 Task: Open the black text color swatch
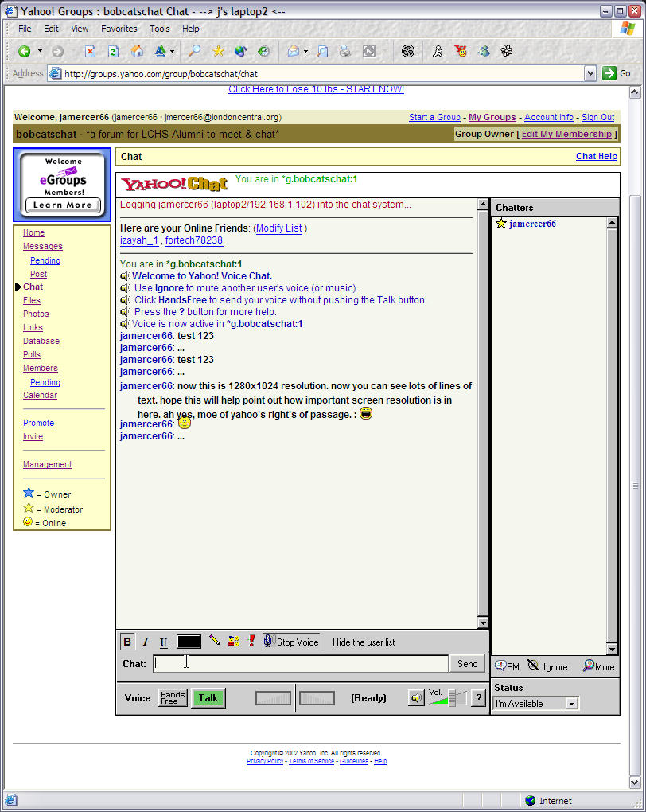pyautogui.click(x=189, y=642)
